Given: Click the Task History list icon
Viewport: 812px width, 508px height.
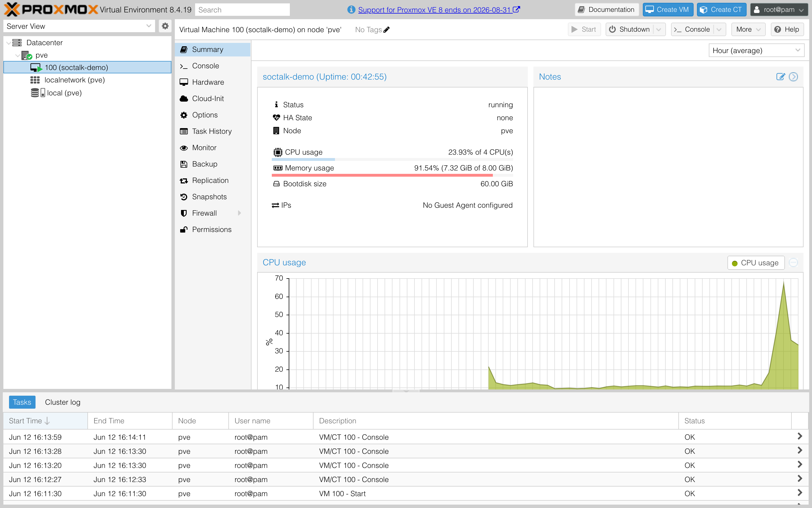Looking at the screenshot, I should tap(184, 131).
